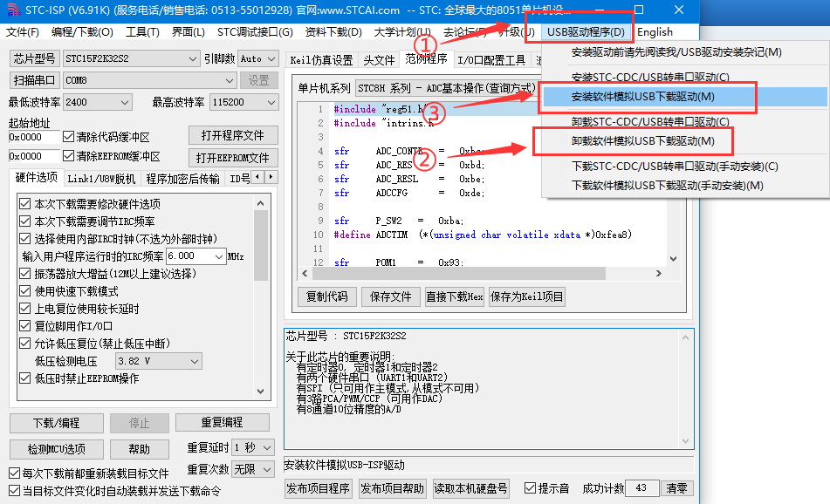Open pin count Auto dropdown

click(x=257, y=58)
